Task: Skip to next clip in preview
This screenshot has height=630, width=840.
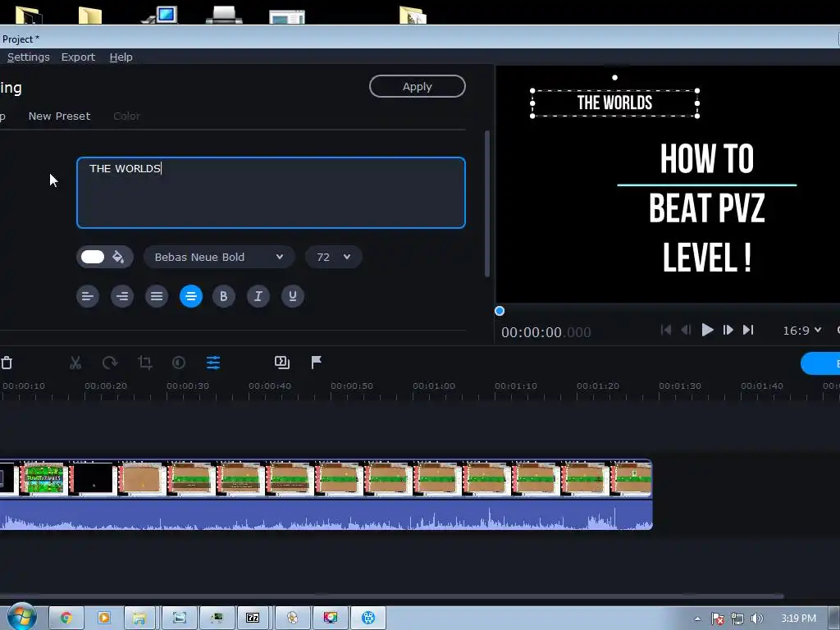Action: tap(748, 330)
